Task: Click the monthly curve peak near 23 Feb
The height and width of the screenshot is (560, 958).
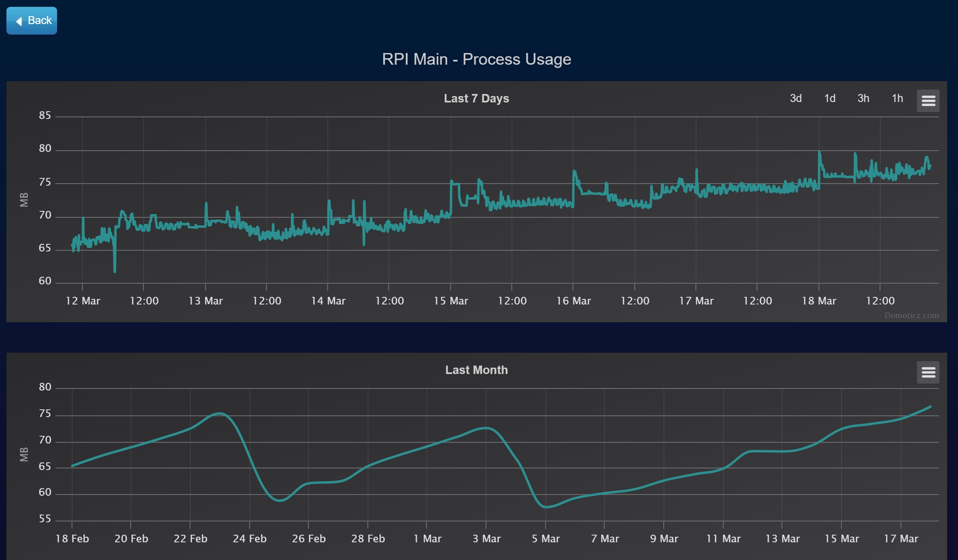Action: [x=219, y=413]
